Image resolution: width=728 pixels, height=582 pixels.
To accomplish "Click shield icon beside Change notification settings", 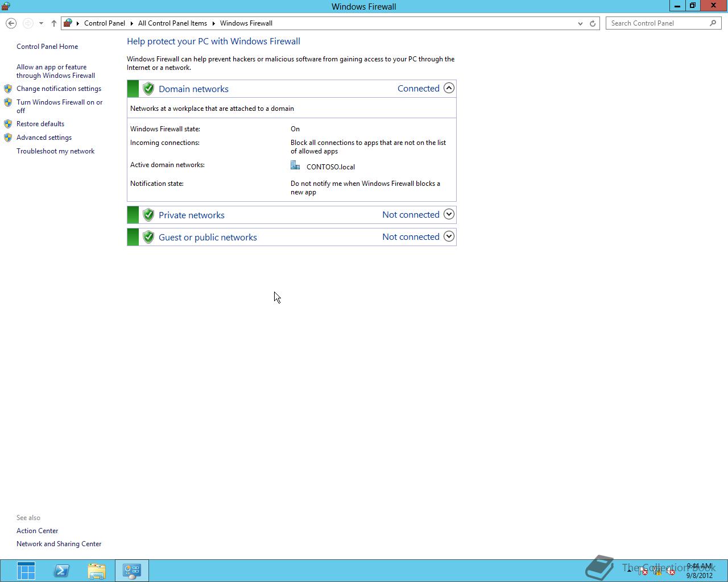I will tap(8, 89).
